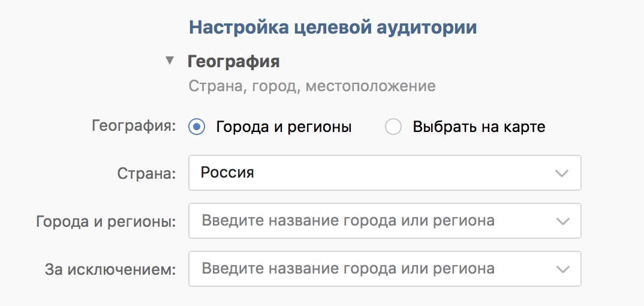Screen dimensions: 644x306
Task: Select the "Города и регионы" radio button
Action: point(197,127)
